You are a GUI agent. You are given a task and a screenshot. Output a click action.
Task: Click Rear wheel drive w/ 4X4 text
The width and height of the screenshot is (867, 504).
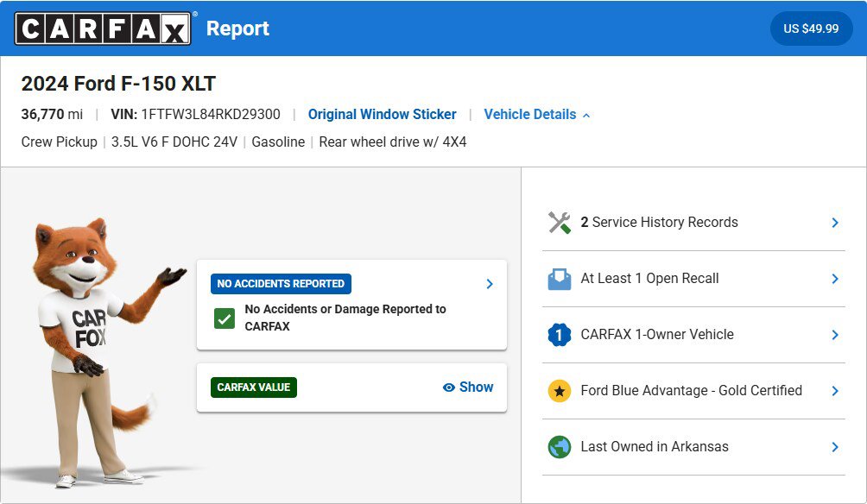click(x=393, y=142)
